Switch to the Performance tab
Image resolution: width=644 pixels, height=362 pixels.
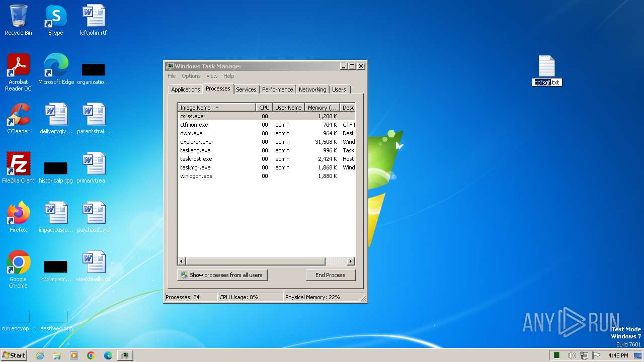point(277,89)
